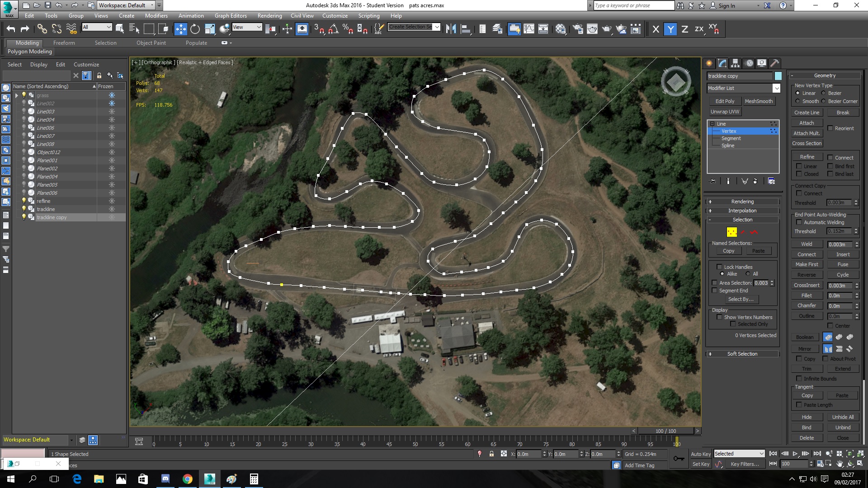Open the Modifiers menu

tap(156, 15)
